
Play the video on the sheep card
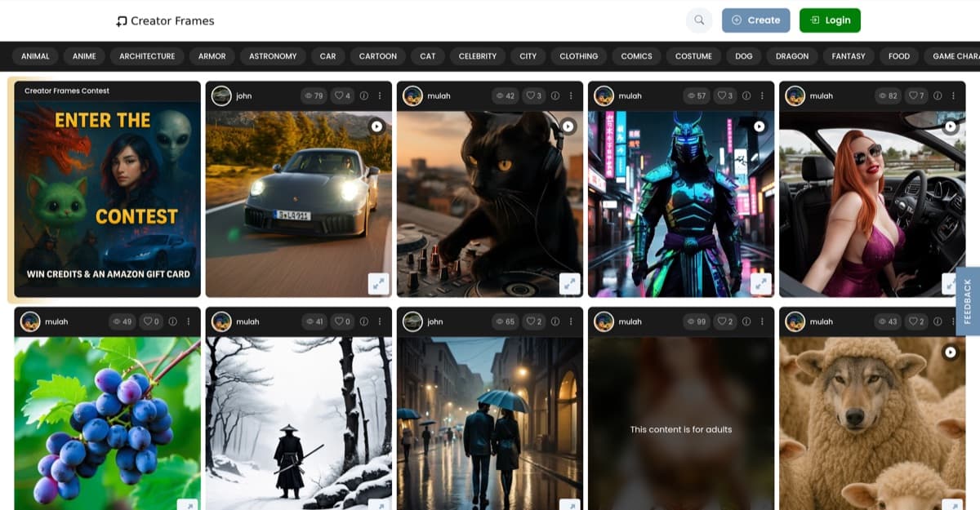pos(950,351)
